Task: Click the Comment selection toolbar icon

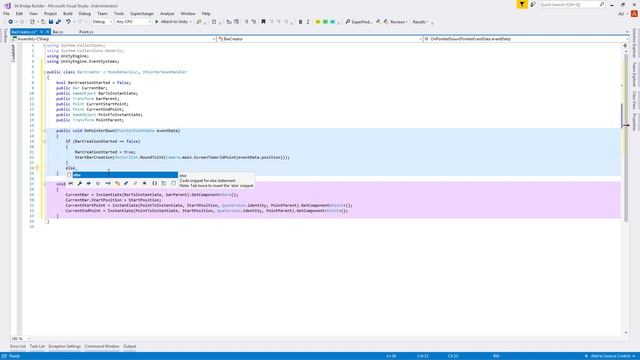Action: point(247,22)
